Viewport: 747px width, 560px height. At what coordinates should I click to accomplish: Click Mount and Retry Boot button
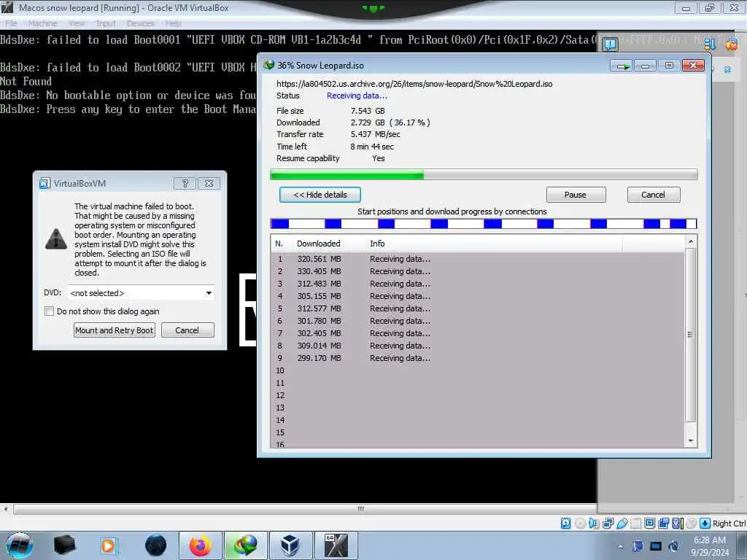(115, 330)
